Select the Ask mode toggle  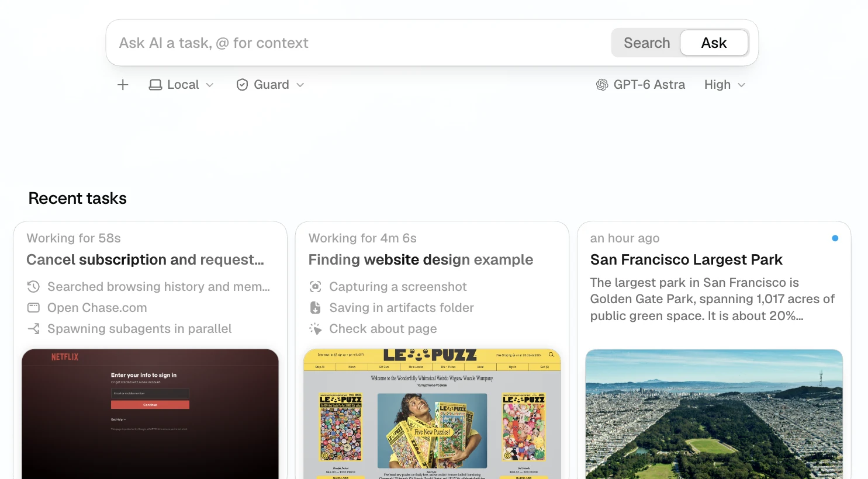point(714,43)
